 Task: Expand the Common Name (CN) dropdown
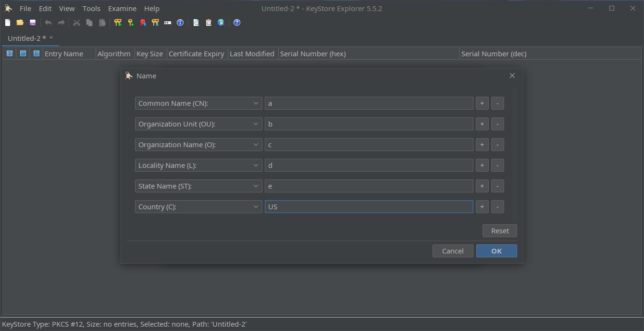198,103
